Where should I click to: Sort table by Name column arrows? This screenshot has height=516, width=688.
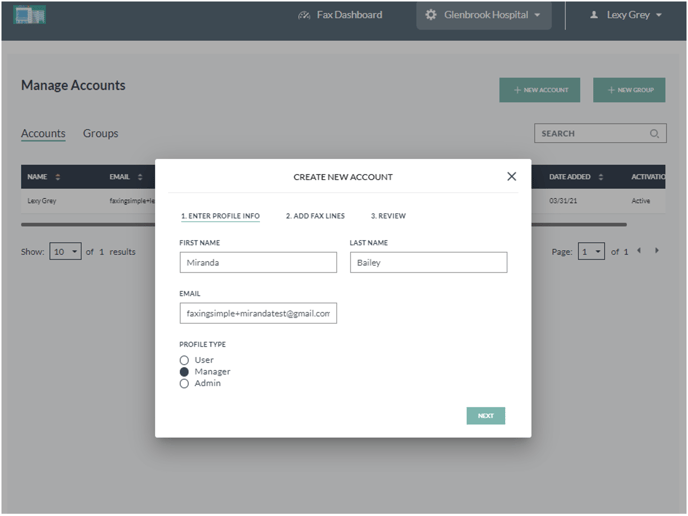tap(57, 177)
